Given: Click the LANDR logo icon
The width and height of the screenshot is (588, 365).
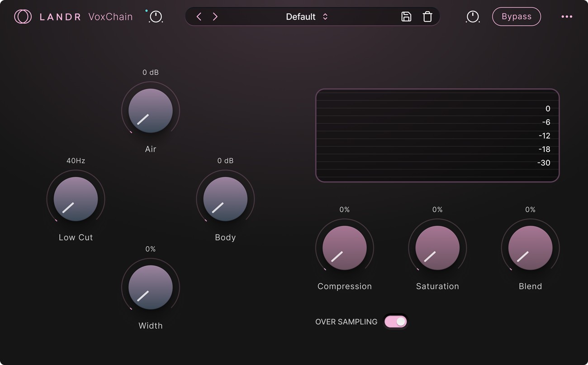Looking at the screenshot, I should (23, 17).
